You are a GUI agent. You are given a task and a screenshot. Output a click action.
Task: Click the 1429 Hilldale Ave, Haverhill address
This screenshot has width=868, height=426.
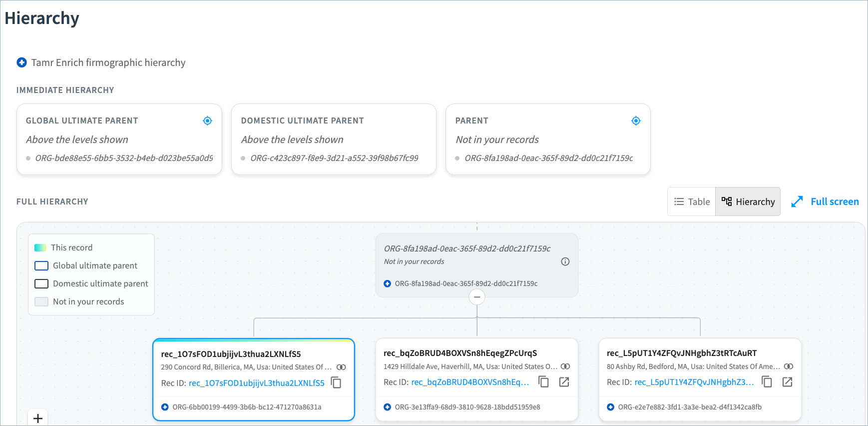[470, 366]
